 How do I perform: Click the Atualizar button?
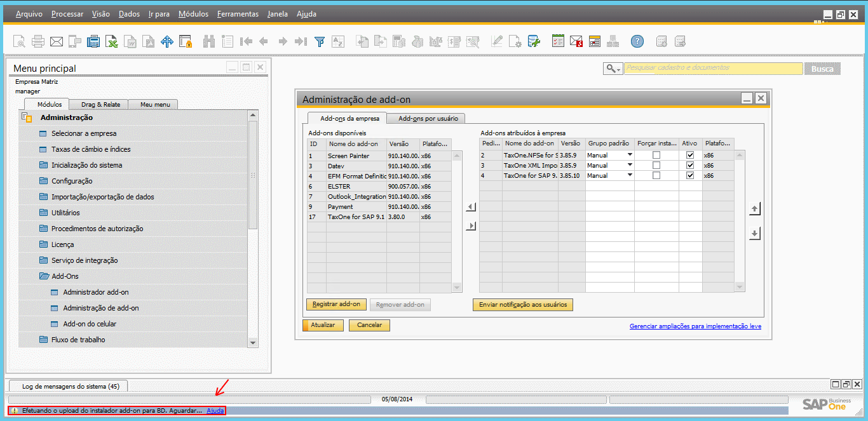323,325
